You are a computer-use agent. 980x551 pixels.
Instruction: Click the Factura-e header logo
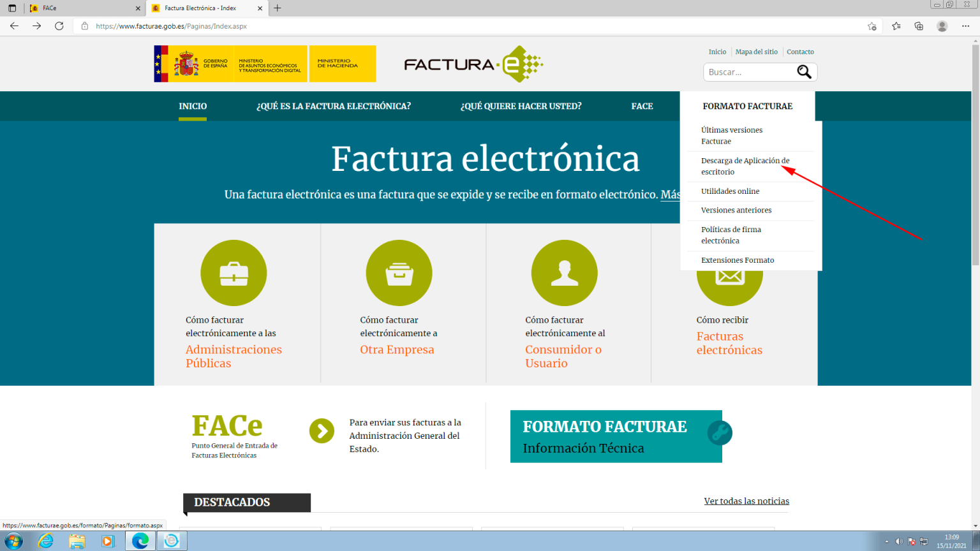(x=472, y=63)
